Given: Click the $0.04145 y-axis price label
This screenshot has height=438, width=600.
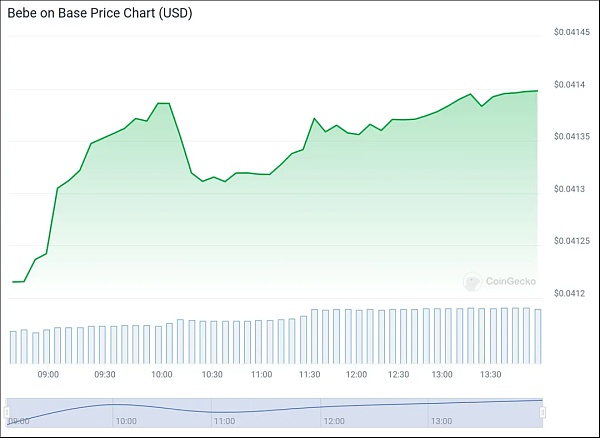Looking at the screenshot, I should coord(571,34).
